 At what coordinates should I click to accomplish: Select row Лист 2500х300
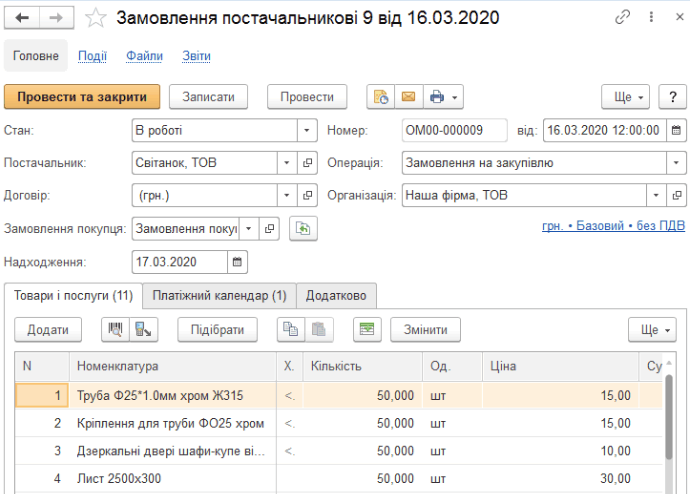(x=338, y=479)
